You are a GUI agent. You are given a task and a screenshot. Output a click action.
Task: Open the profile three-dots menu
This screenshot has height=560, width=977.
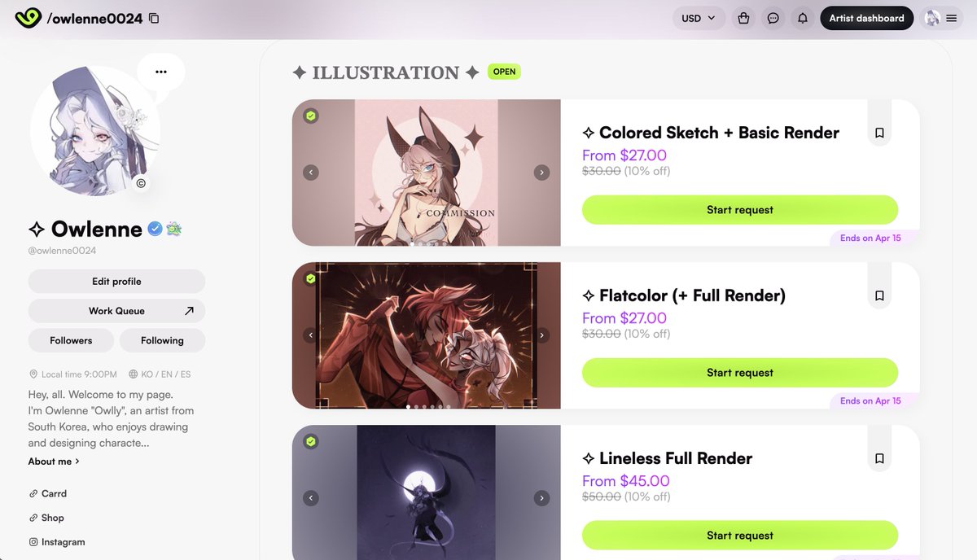pyautogui.click(x=160, y=72)
